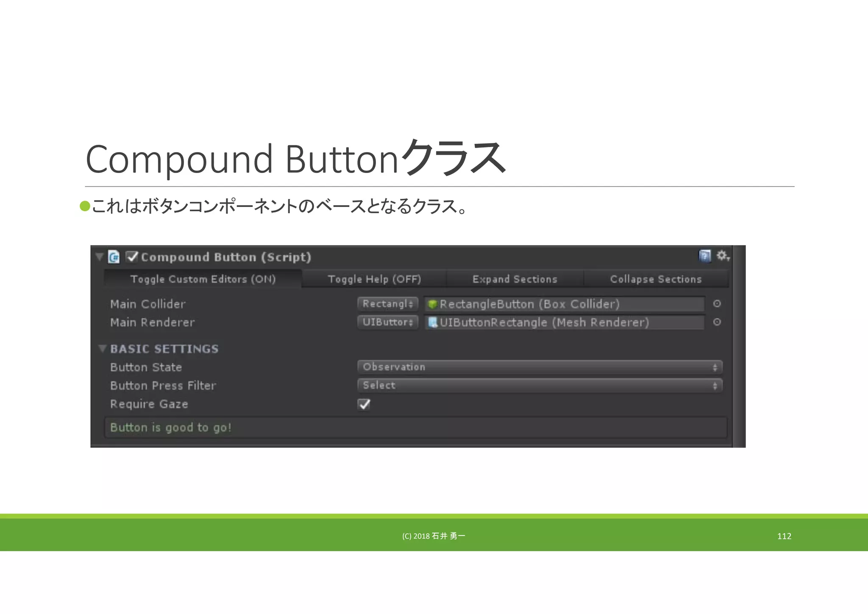
Task: Open object picker for Main Renderer
Action: pyautogui.click(x=717, y=322)
